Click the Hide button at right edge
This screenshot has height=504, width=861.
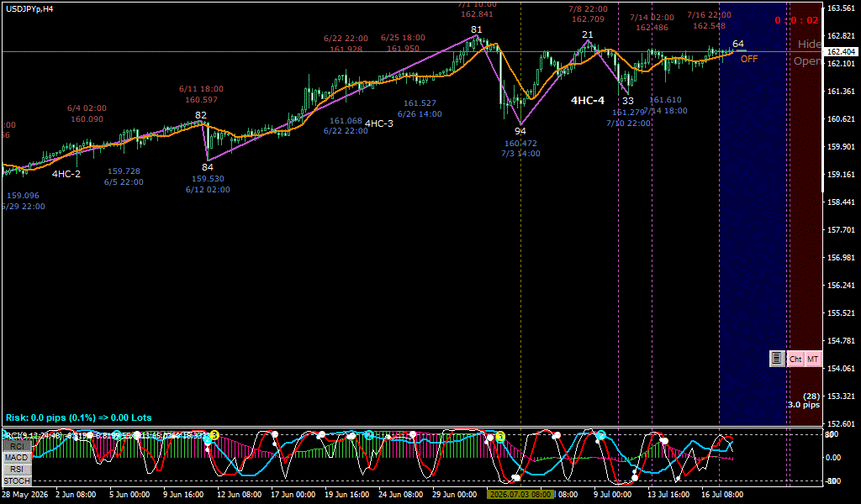click(x=810, y=44)
